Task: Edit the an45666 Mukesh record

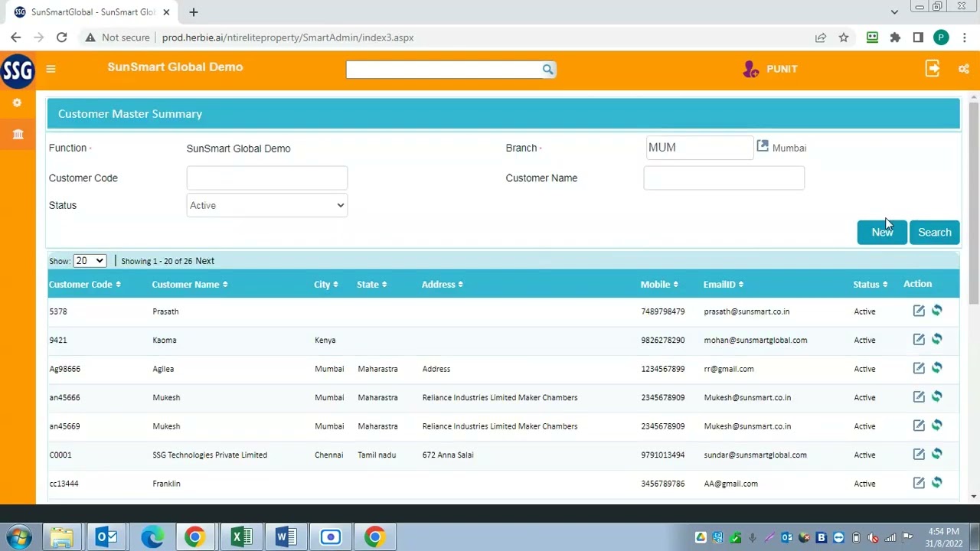Action: [x=919, y=397]
